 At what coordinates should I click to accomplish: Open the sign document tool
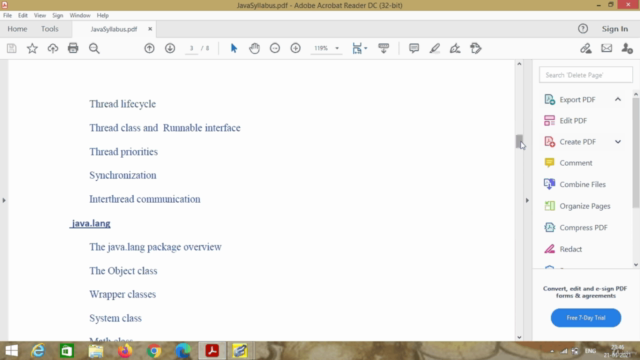click(455, 48)
